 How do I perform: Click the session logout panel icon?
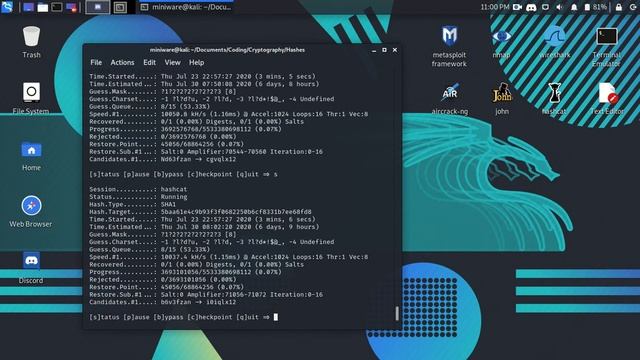coord(633,7)
